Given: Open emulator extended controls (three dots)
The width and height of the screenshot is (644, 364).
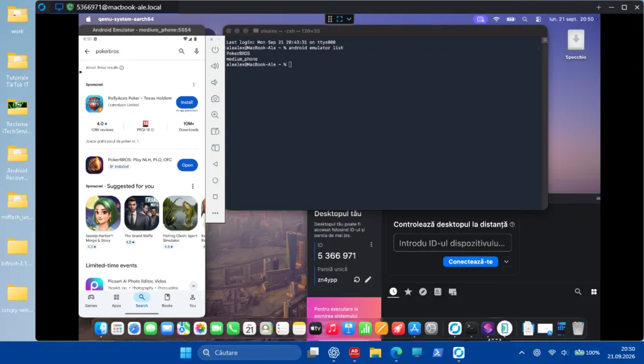Looking at the screenshot, I should [x=215, y=213].
